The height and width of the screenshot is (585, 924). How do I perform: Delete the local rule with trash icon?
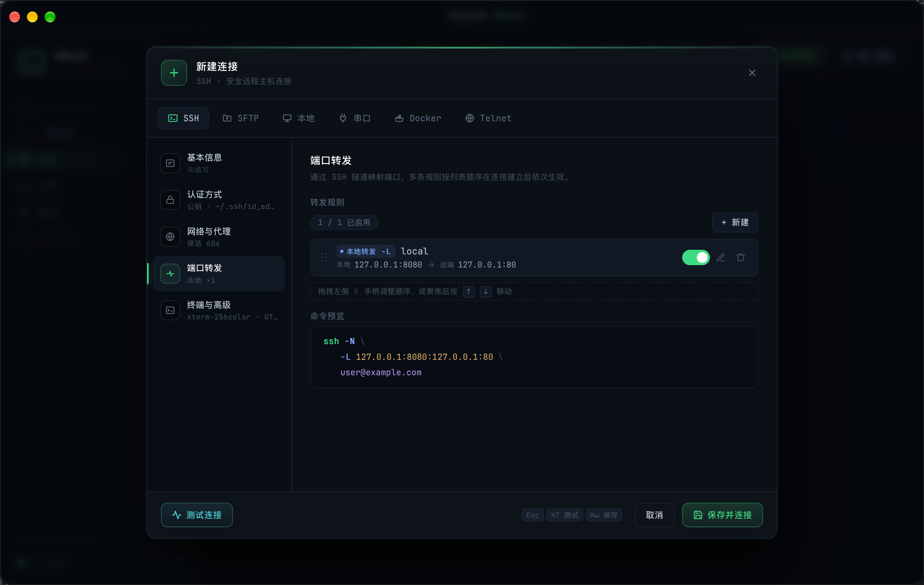[741, 257]
